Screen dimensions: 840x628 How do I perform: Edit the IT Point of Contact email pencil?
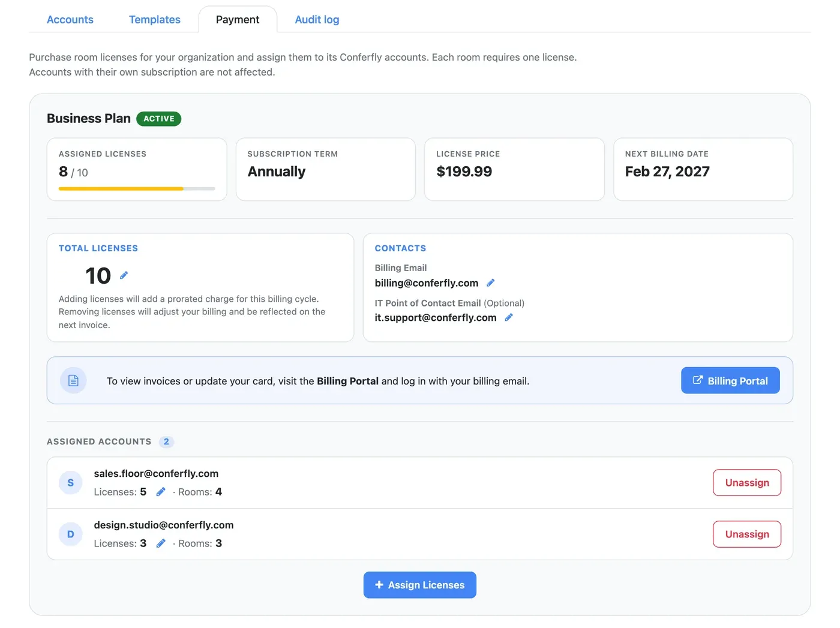[x=509, y=317]
